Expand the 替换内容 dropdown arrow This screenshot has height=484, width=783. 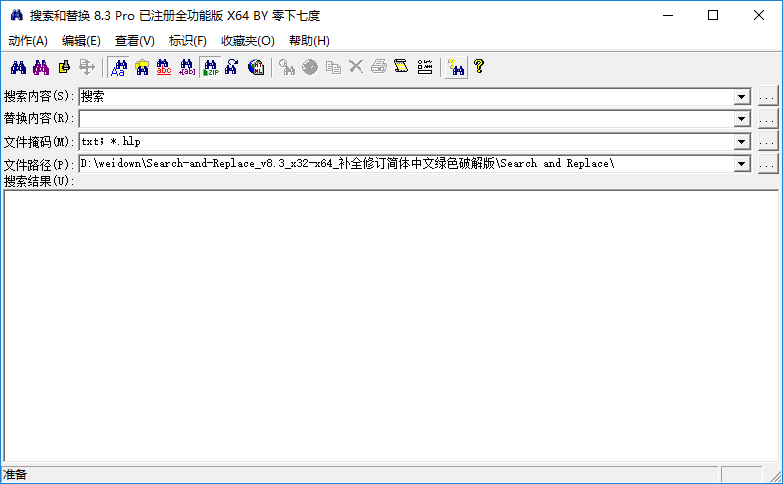pyautogui.click(x=742, y=119)
